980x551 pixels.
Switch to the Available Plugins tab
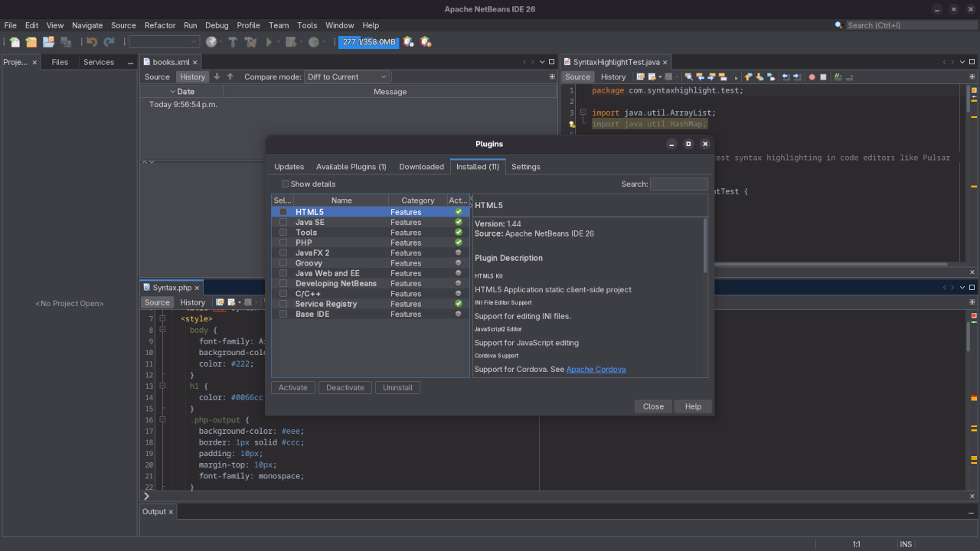[351, 167]
